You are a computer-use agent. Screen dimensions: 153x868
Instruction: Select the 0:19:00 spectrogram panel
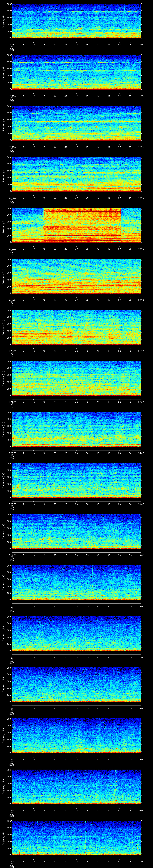[x=76, y=276]
